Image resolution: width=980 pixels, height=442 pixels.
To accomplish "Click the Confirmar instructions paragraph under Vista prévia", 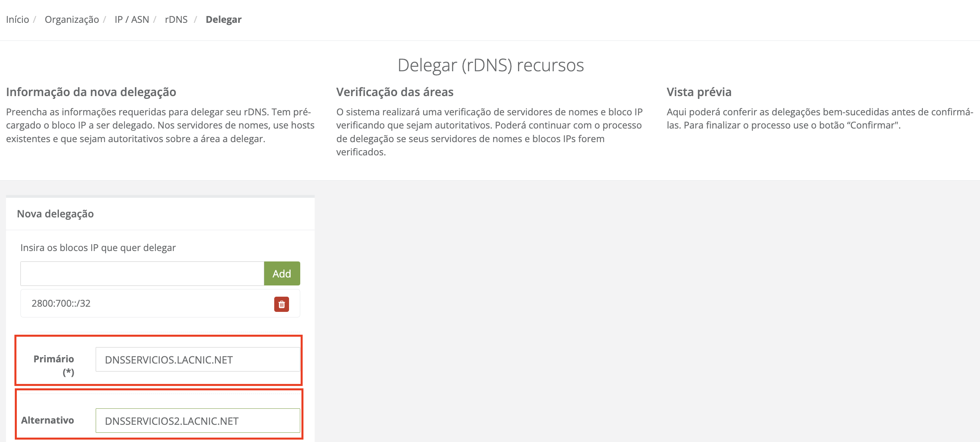I will tap(819, 119).
